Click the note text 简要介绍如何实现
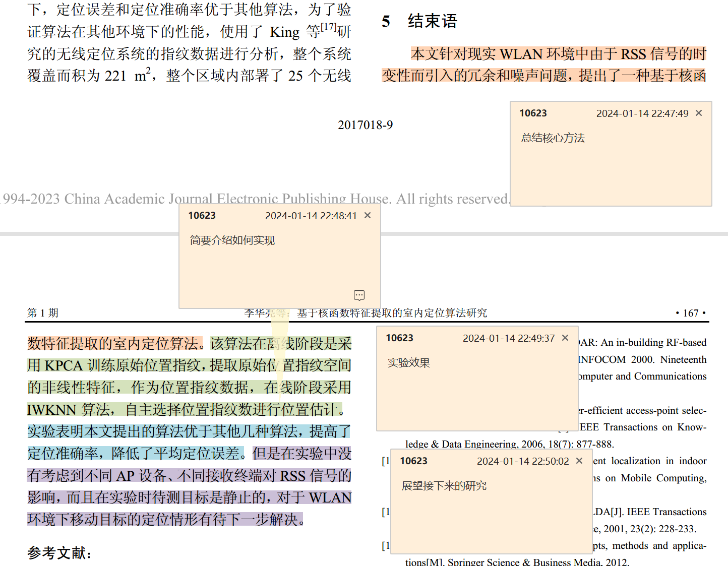Viewport: 728px width, 566px height. point(232,240)
